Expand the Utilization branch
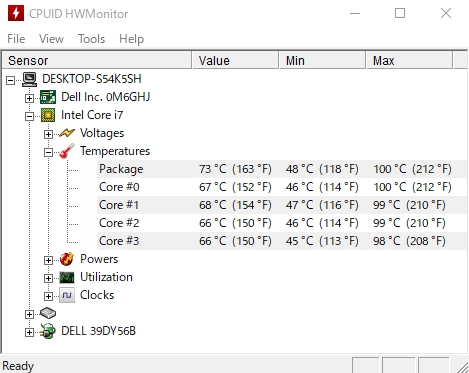 [48, 278]
